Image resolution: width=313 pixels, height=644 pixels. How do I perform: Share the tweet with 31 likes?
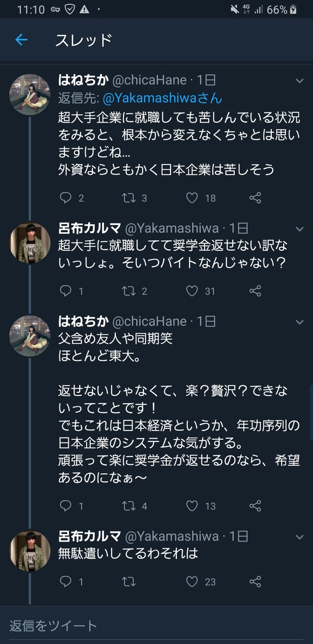click(255, 291)
